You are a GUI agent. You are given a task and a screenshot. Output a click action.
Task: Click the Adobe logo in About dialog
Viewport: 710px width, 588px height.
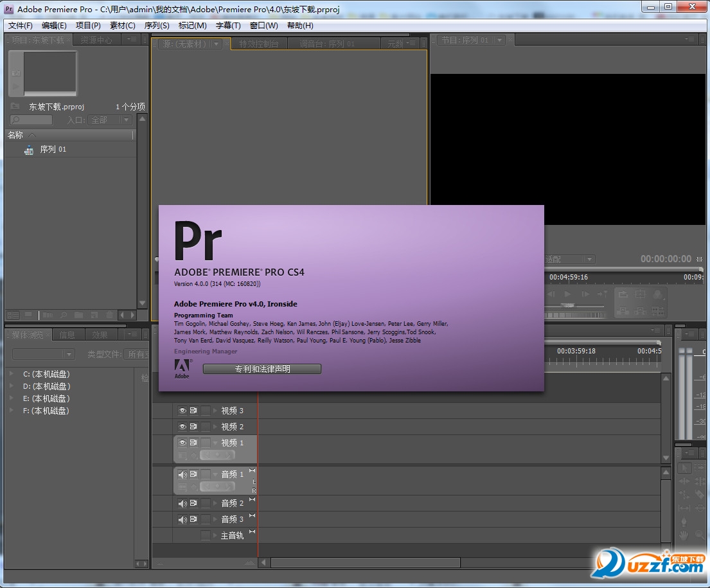pos(182,368)
